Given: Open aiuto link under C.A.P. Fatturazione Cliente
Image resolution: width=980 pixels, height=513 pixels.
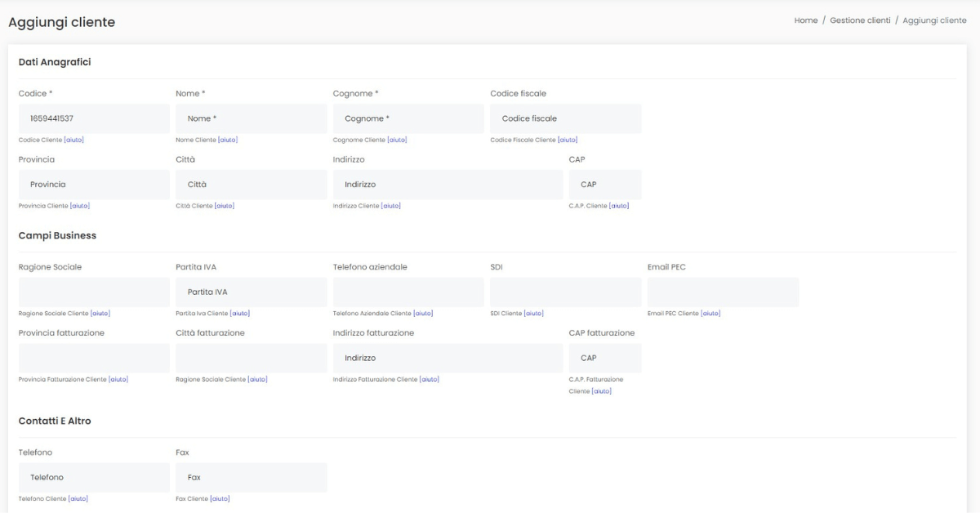Looking at the screenshot, I should pos(602,391).
